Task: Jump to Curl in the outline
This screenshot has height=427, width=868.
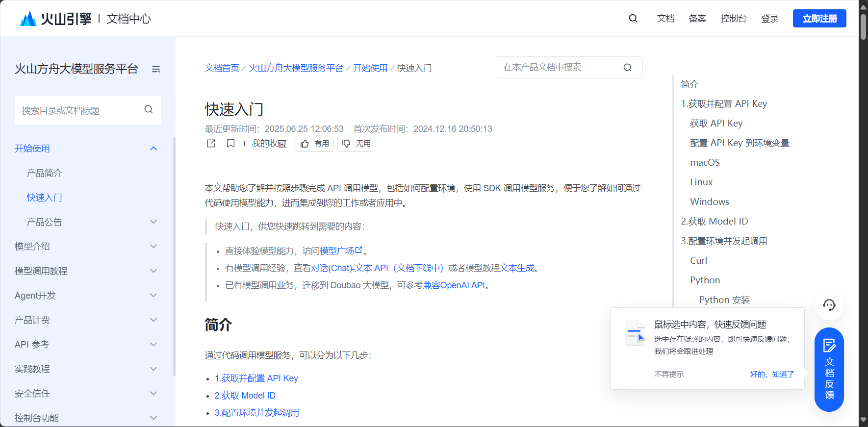Action: point(699,261)
